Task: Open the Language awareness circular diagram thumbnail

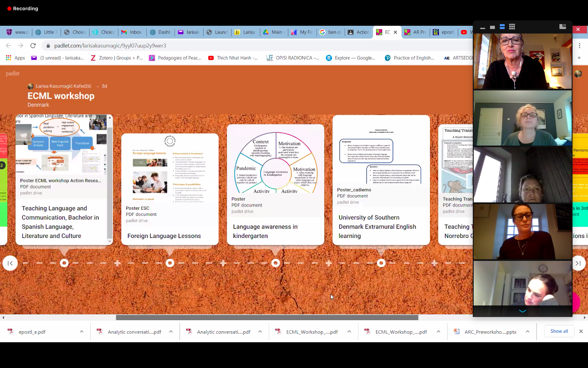Action: click(x=276, y=159)
